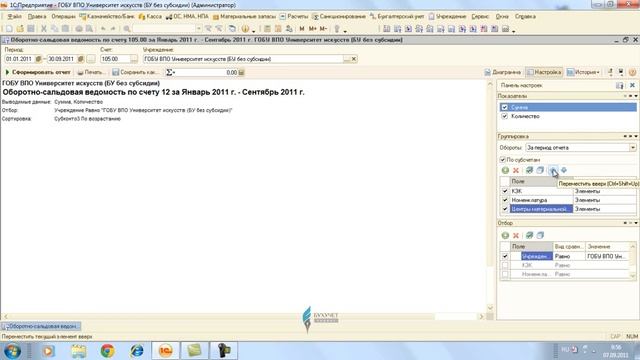
Task: Click the Сохранить как button
Action: 135,72
